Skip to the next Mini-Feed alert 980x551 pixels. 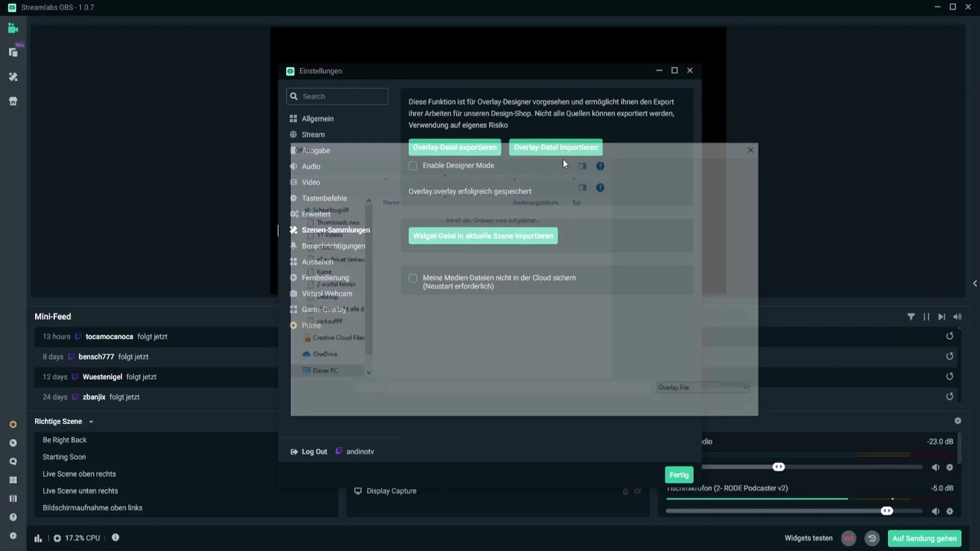[x=942, y=317]
